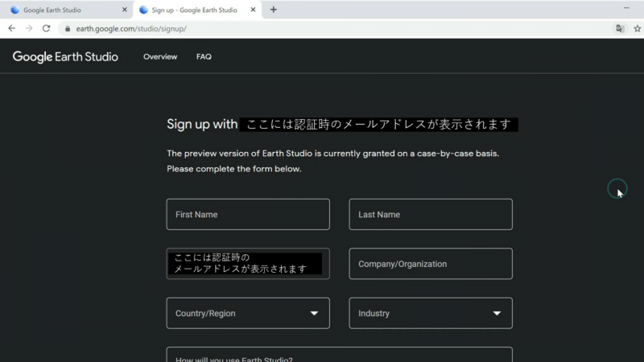
Task: Reload the signup page
Action: coord(47,28)
